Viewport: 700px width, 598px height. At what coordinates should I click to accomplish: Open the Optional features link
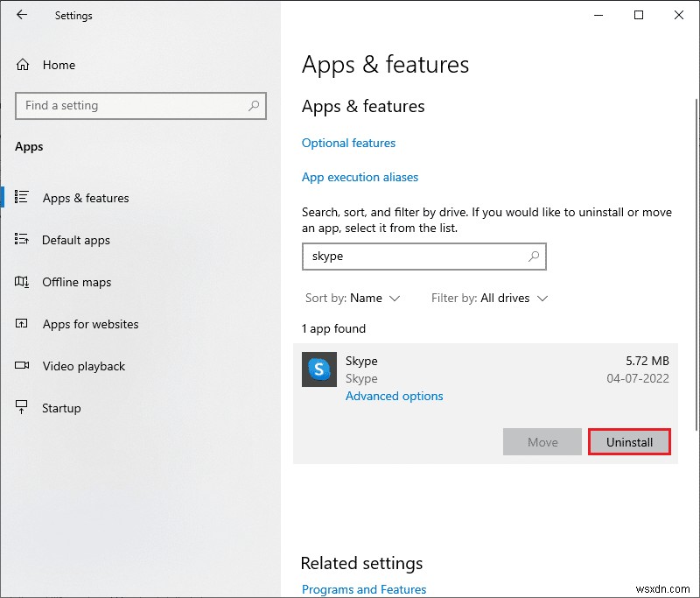(x=348, y=143)
